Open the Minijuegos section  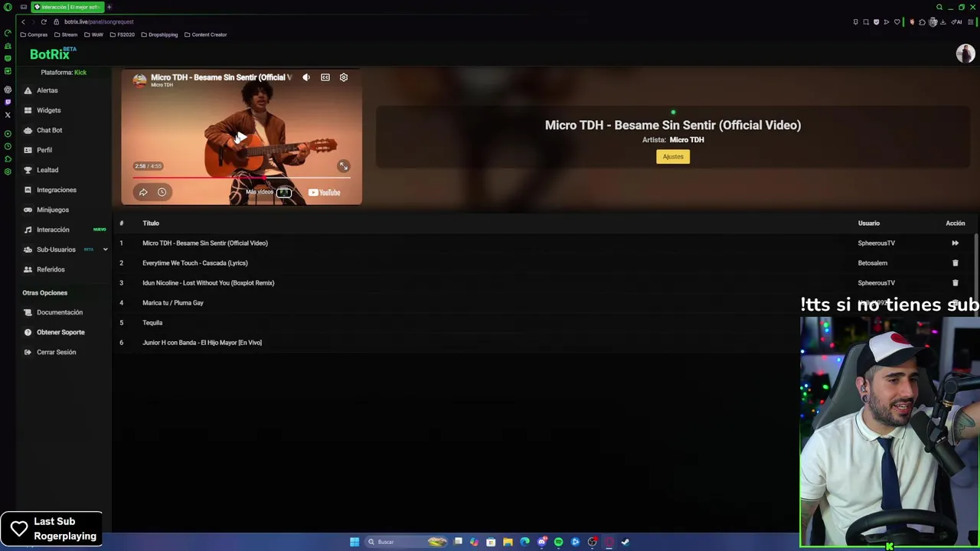(x=53, y=210)
